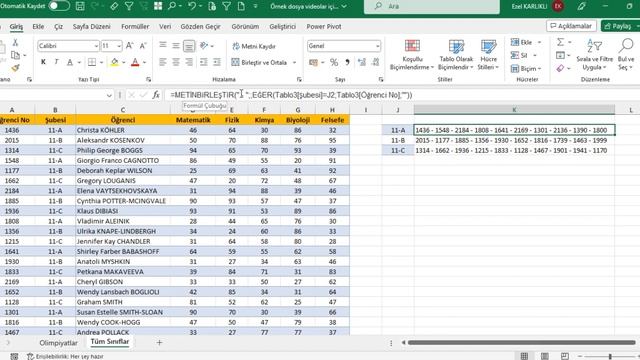
Task: Click the text orientation icon
Action: pos(204,46)
